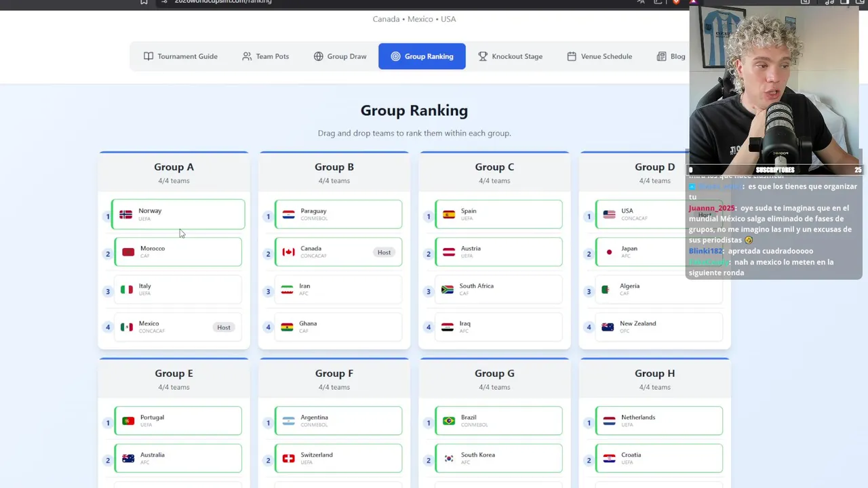Click the Host badge next to Canada

point(384,252)
